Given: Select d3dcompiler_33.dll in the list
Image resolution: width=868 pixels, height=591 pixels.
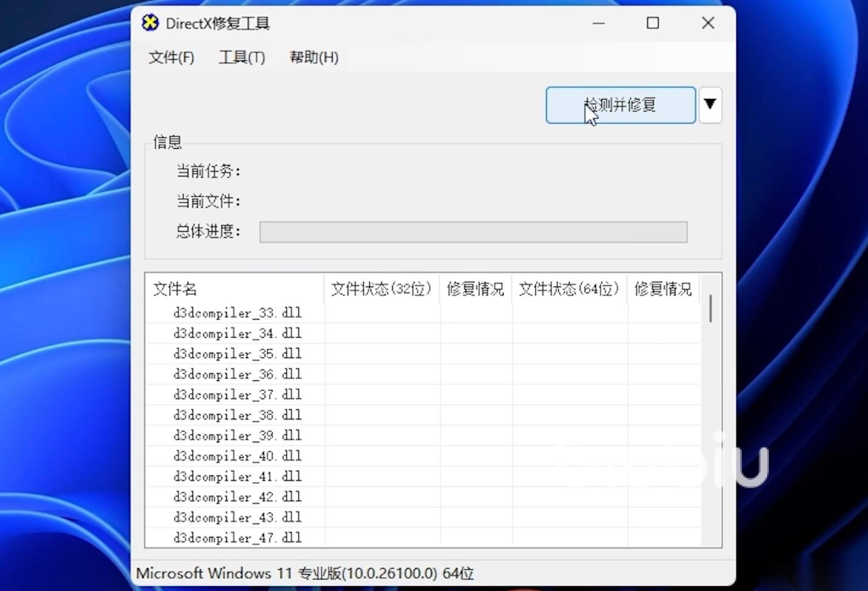Looking at the screenshot, I should point(238,313).
